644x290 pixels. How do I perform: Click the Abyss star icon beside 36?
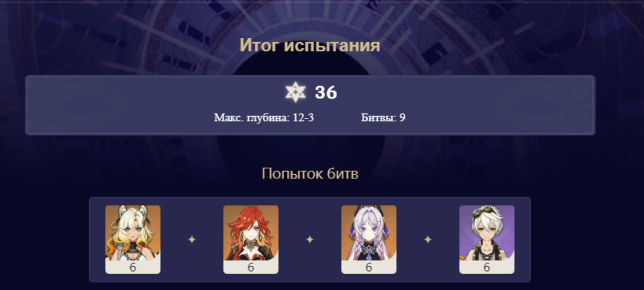point(295,93)
